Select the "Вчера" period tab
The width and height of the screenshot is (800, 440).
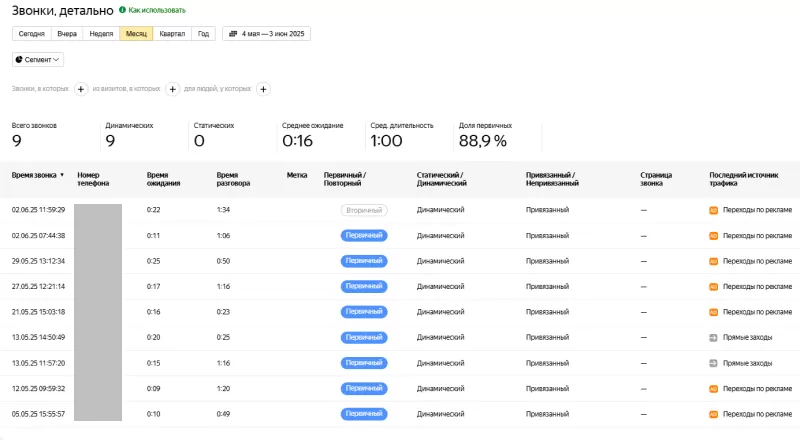pos(67,33)
